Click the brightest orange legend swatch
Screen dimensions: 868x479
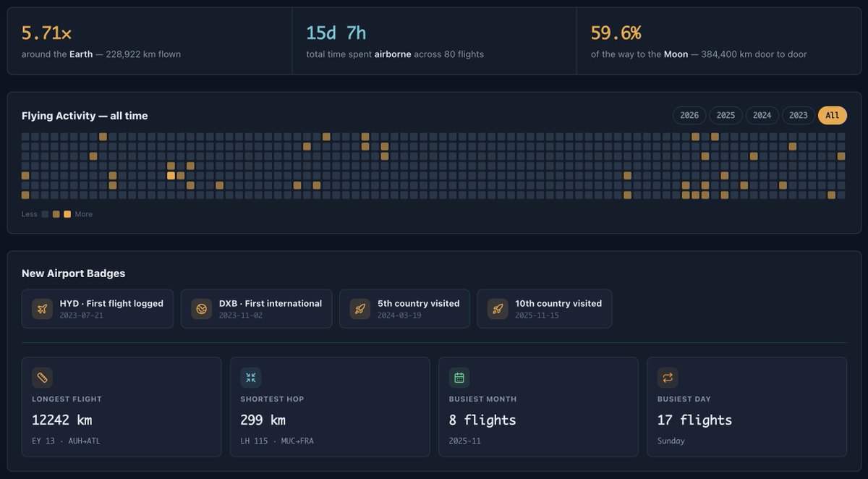pyautogui.click(x=67, y=214)
